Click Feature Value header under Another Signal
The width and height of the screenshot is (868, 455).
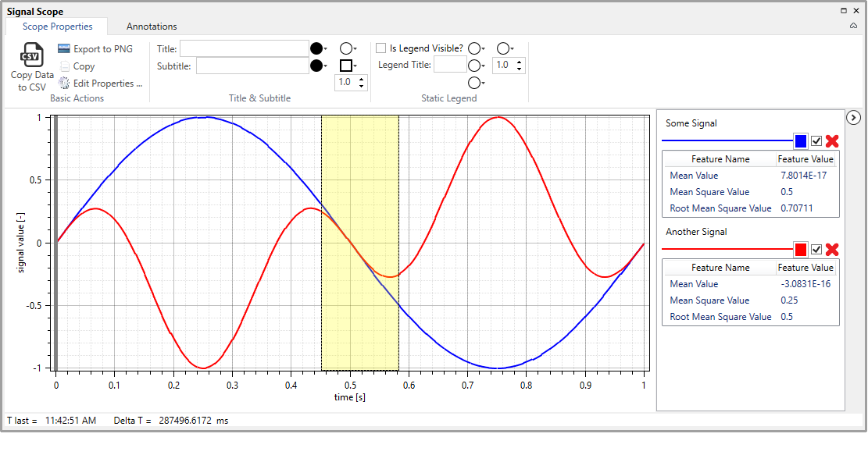(x=805, y=268)
